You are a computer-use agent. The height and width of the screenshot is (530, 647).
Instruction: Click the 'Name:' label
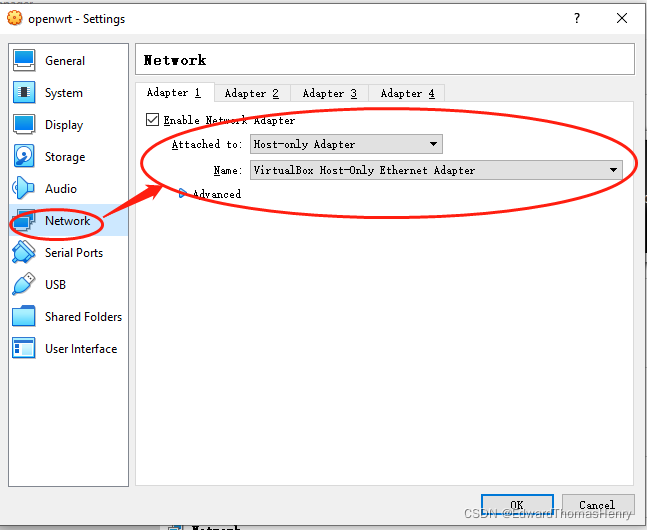(227, 170)
